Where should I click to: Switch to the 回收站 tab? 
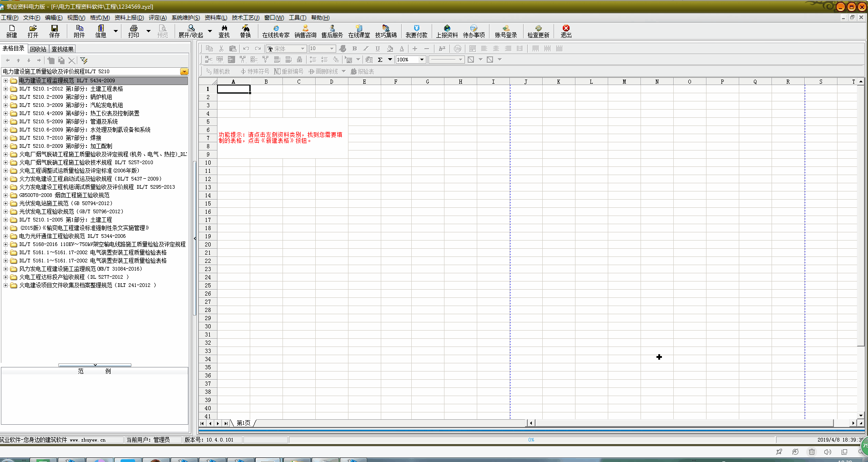click(x=38, y=49)
